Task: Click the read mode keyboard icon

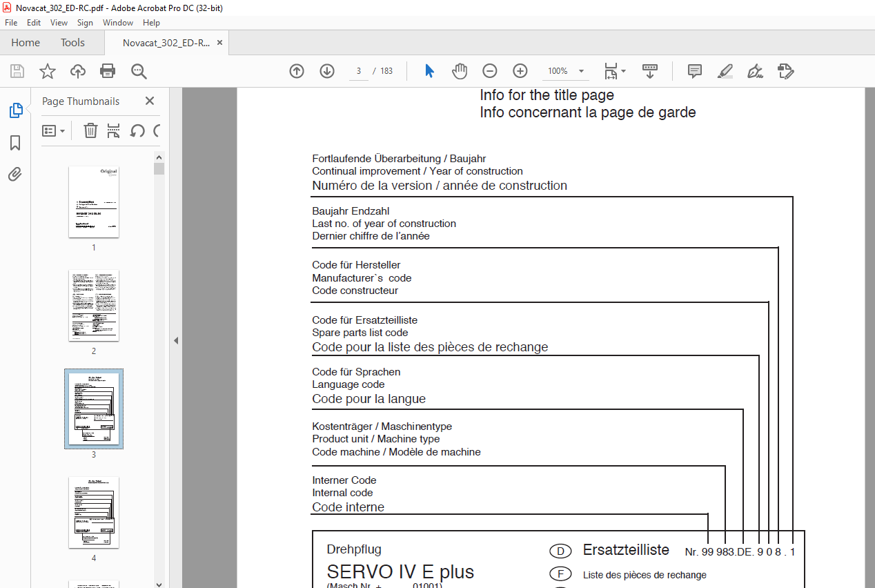Action: [x=650, y=71]
